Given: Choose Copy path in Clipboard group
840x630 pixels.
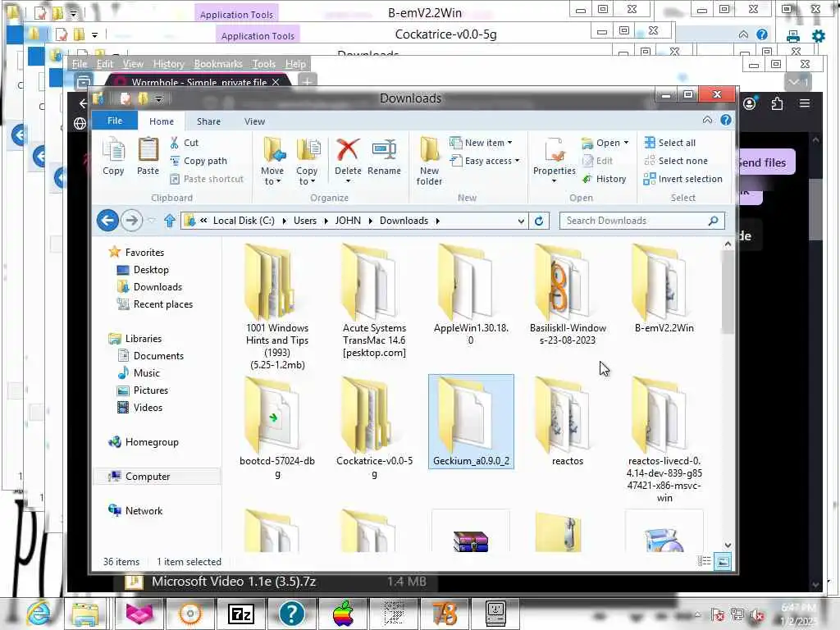Looking at the screenshot, I should pos(199,161).
